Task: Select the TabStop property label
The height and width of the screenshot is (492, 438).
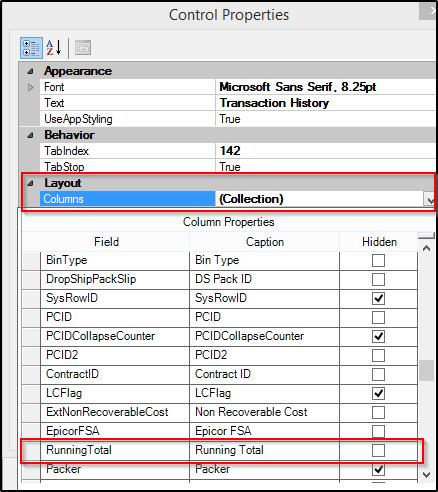Action: coord(64,167)
